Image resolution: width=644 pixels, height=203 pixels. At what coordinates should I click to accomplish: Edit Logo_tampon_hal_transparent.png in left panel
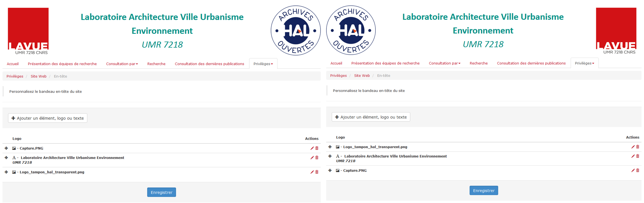click(x=312, y=172)
